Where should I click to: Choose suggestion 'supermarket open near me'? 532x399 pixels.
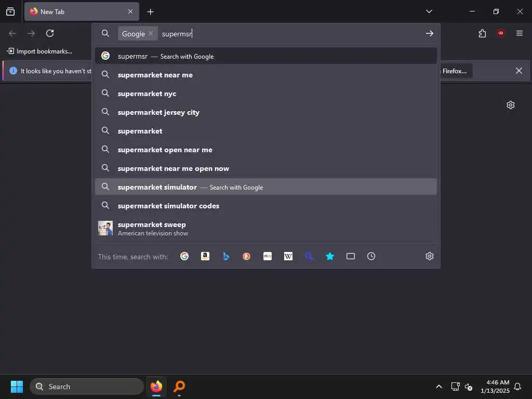(x=265, y=150)
